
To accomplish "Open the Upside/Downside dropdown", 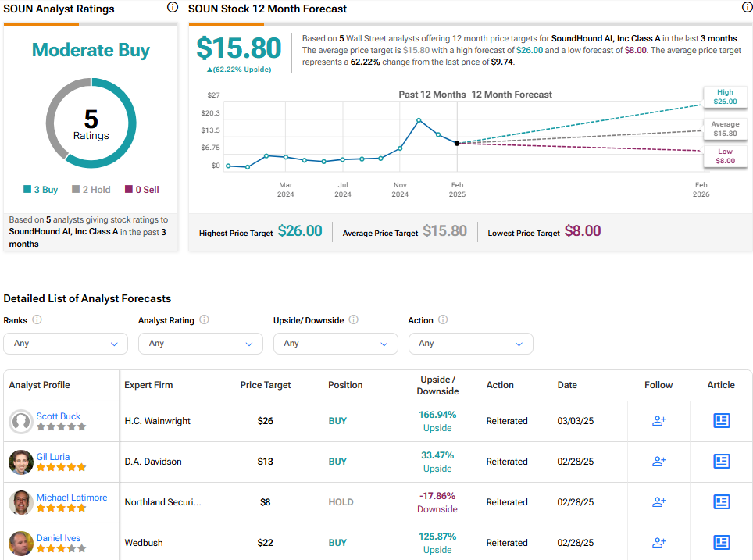I will point(336,344).
